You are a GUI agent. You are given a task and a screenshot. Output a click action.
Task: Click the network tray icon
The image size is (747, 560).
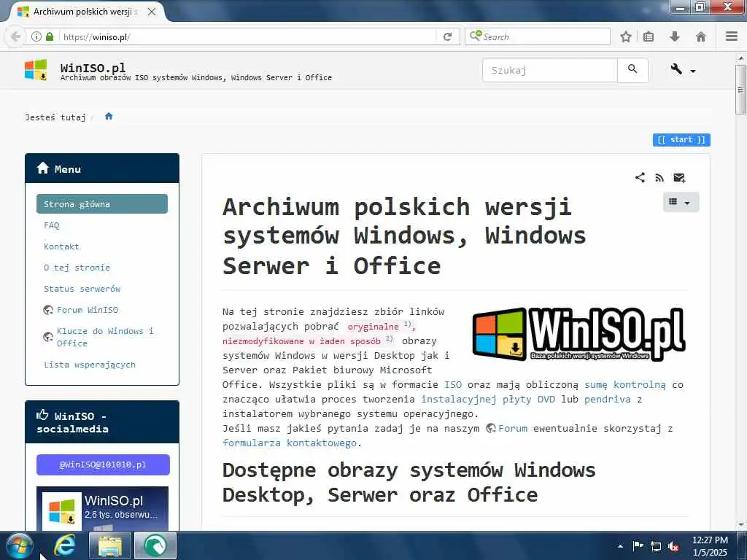[x=656, y=547]
